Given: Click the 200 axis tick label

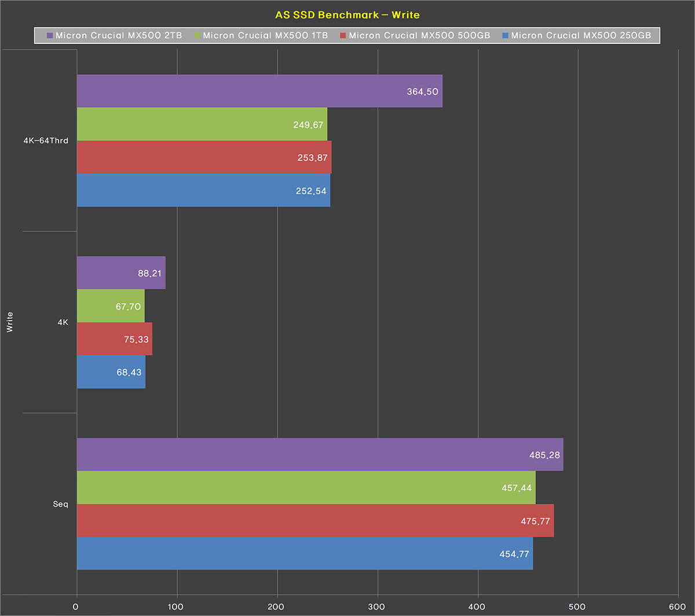Looking at the screenshot, I should (277, 607).
